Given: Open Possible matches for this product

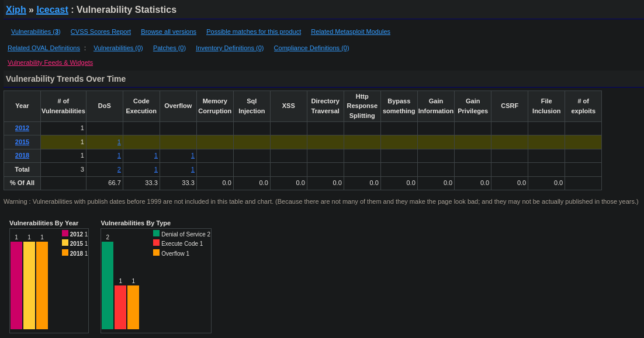Looking at the screenshot, I should 254,32.
